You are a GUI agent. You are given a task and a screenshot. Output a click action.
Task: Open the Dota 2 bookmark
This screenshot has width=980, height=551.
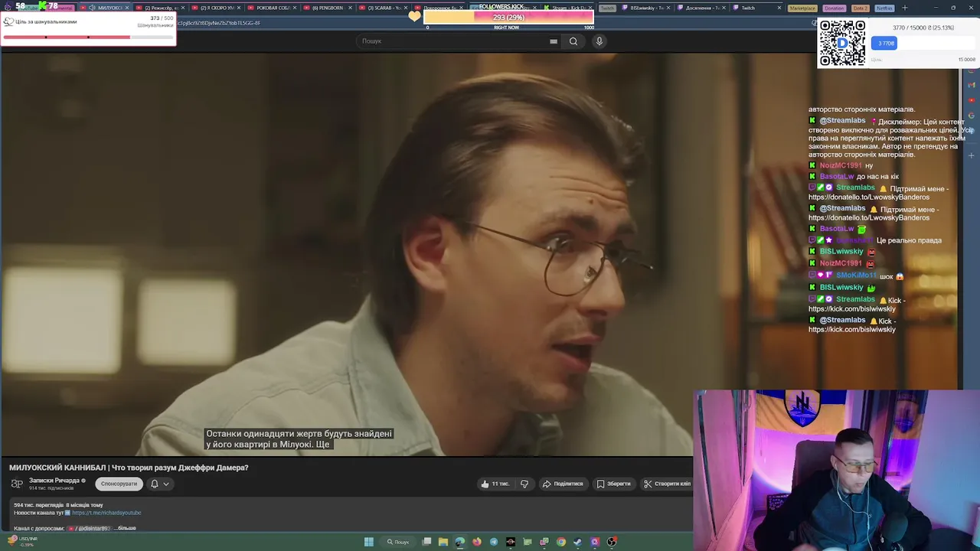click(x=861, y=8)
